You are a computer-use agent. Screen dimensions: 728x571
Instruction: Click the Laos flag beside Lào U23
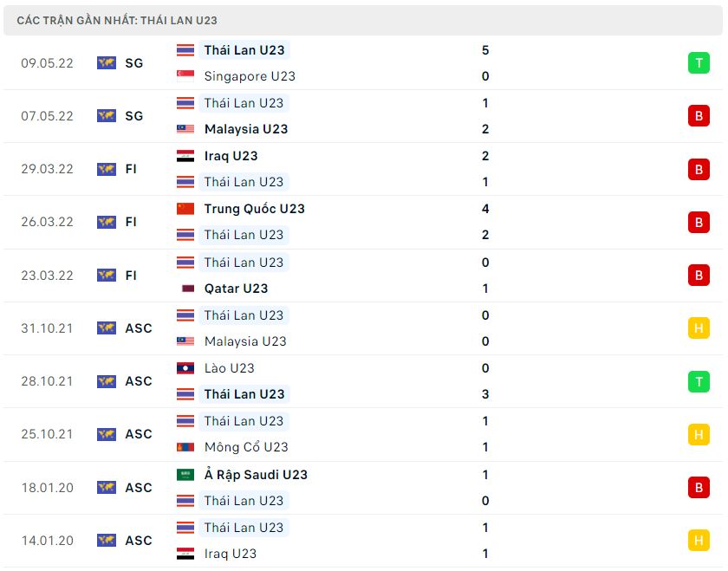pos(185,368)
